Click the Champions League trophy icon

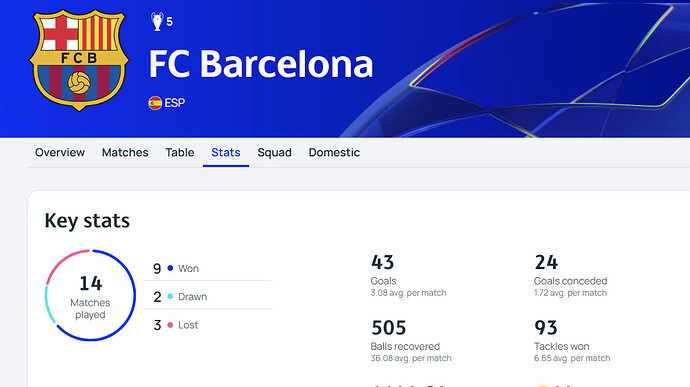click(x=157, y=22)
